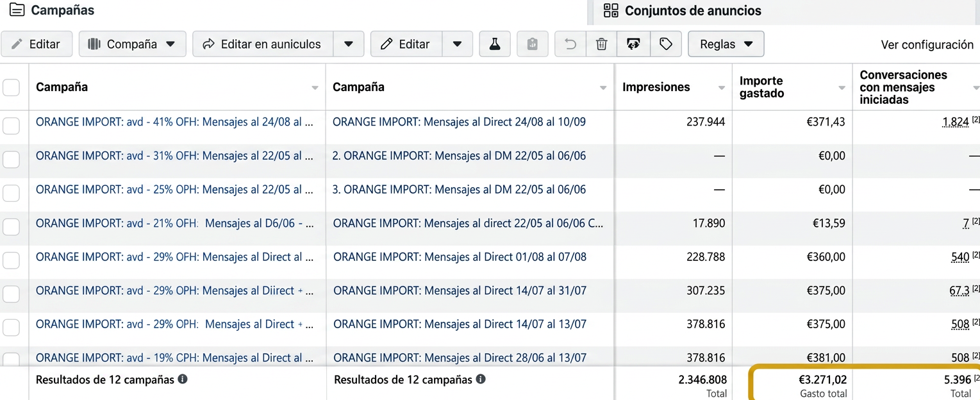
Task: Open Conversaciones con mensajes iniciadas column arrow
Action: [976, 88]
